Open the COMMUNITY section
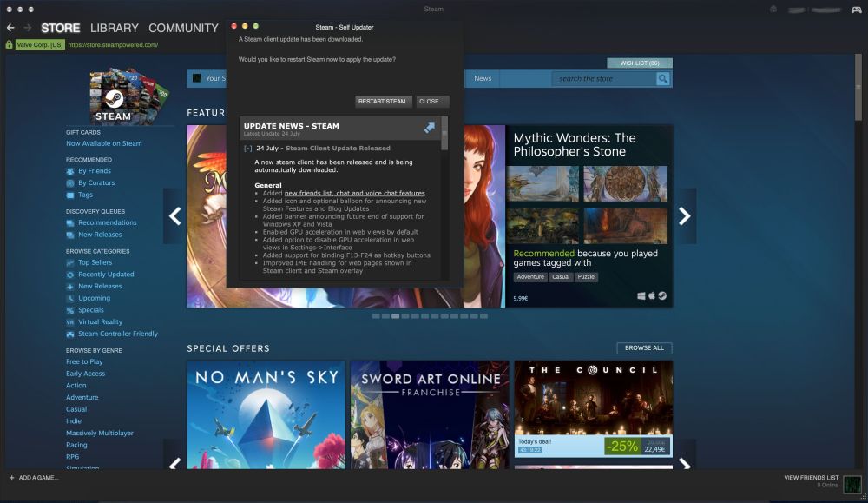Image resolution: width=868 pixels, height=503 pixels. click(183, 28)
